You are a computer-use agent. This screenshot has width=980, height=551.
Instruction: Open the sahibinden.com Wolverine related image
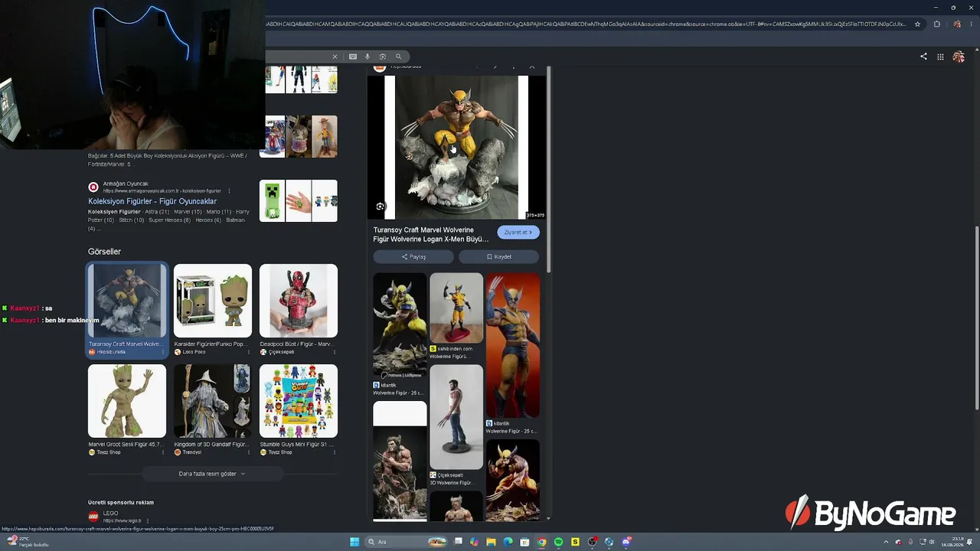coord(456,308)
